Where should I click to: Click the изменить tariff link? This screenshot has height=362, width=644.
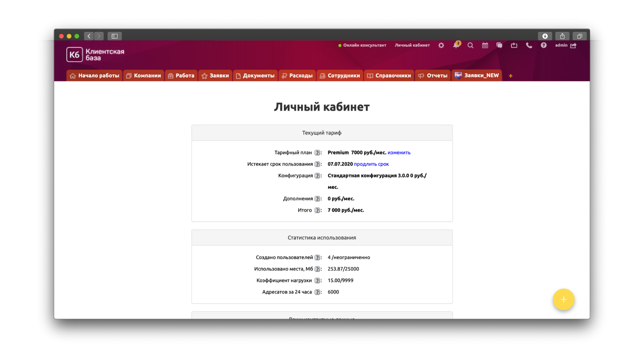coord(399,153)
